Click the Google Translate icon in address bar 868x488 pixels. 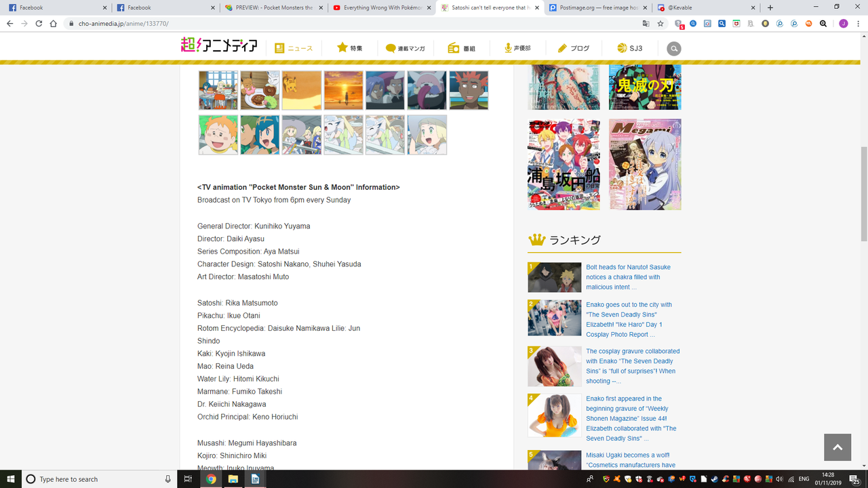click(x=646, y=23)
